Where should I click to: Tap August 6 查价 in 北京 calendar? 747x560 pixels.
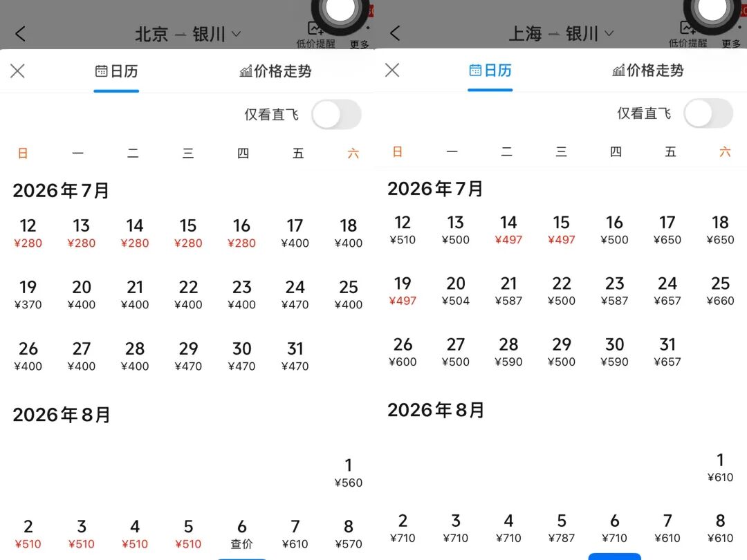(x=241, y=534)
